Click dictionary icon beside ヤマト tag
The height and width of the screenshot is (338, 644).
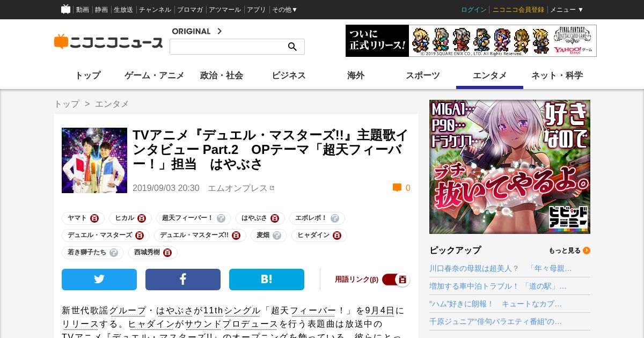pos(94,218)
